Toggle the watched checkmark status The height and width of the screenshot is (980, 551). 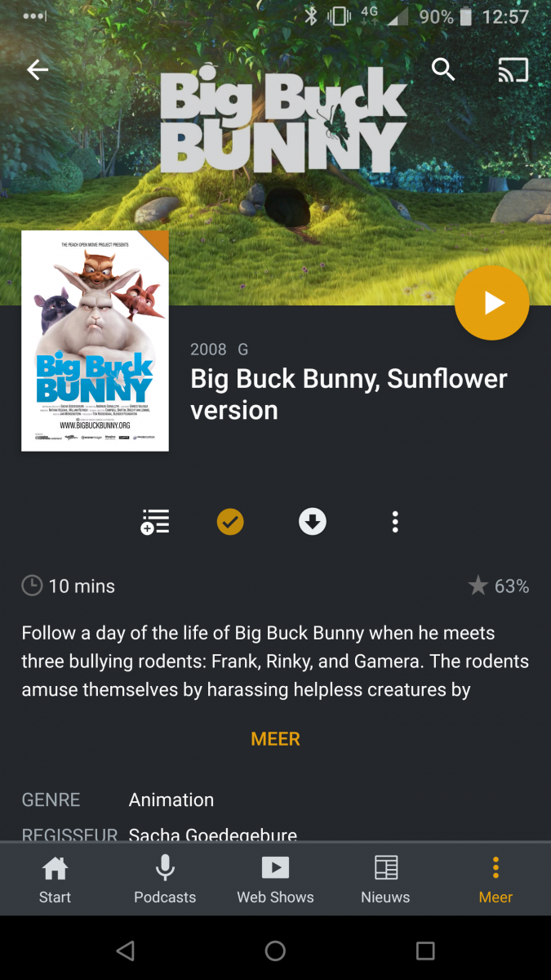click(230, 522)
